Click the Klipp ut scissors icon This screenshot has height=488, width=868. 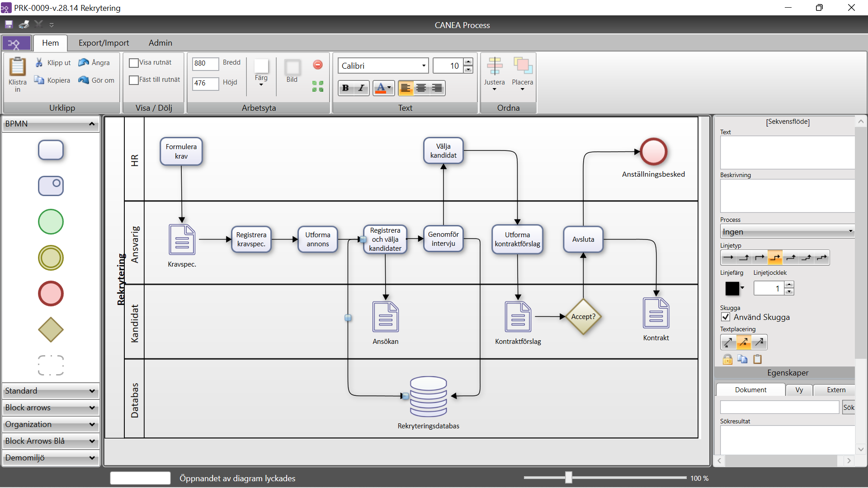(x=39, y=62)
